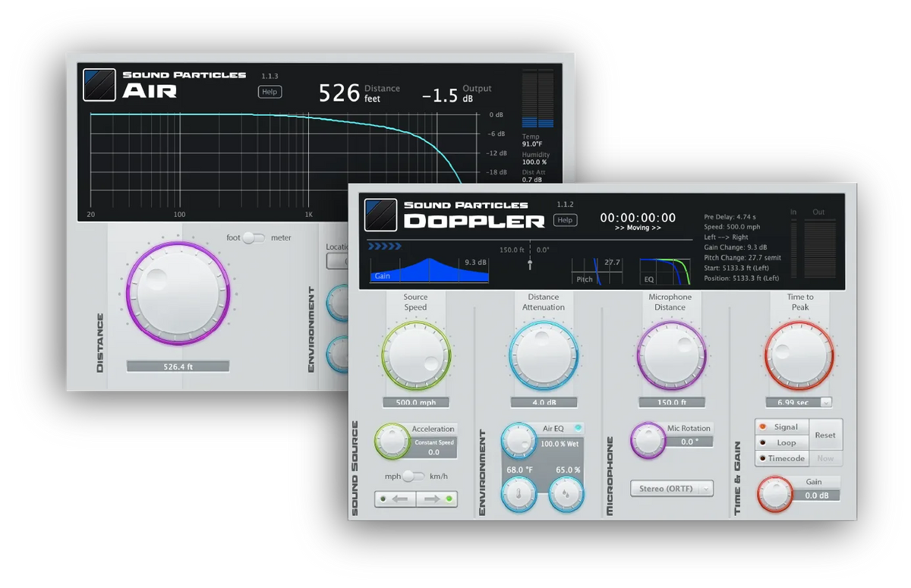Click the 00:00:00:00 timecode display
The image size is (911, 588).
pyautogui.click(x=638, y=218)
